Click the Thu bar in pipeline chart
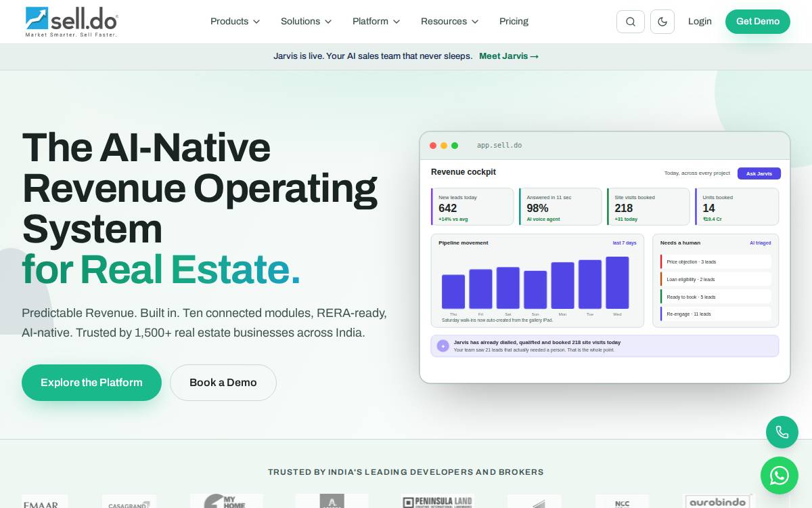The width and height of the screenshot is (812, 508). [453, 292]
